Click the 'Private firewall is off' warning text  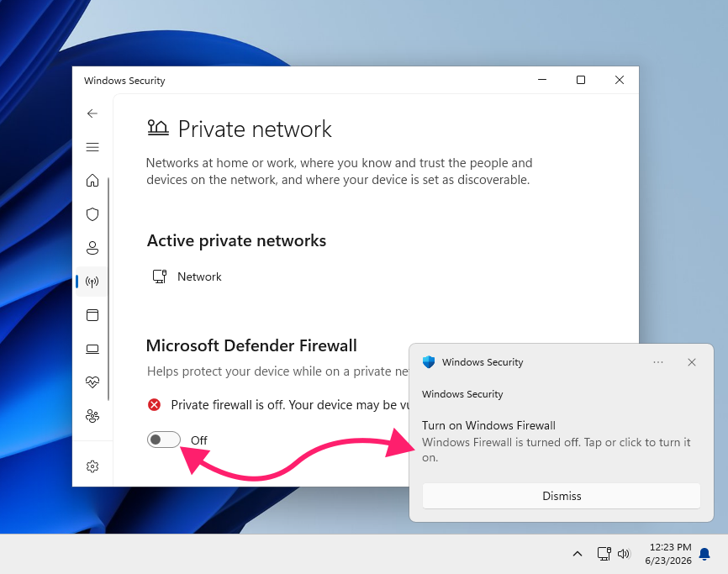tap(290, 405)
